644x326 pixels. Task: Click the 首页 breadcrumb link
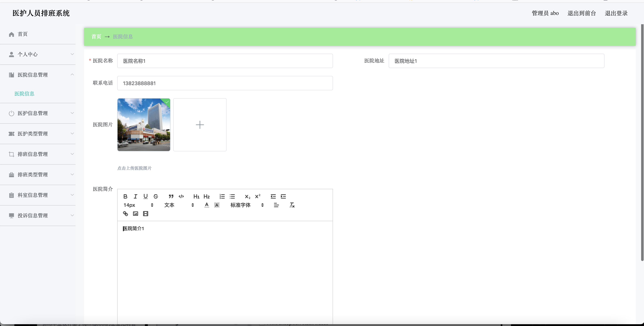[96, 37]
